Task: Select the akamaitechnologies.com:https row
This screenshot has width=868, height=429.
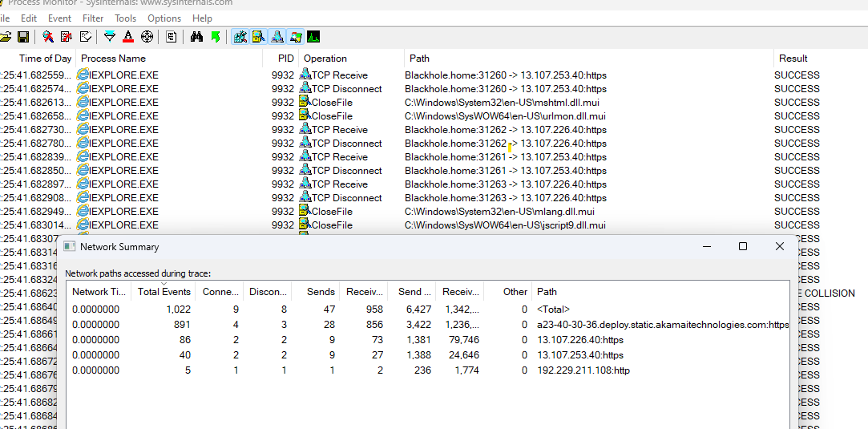Action: point(428,325)
